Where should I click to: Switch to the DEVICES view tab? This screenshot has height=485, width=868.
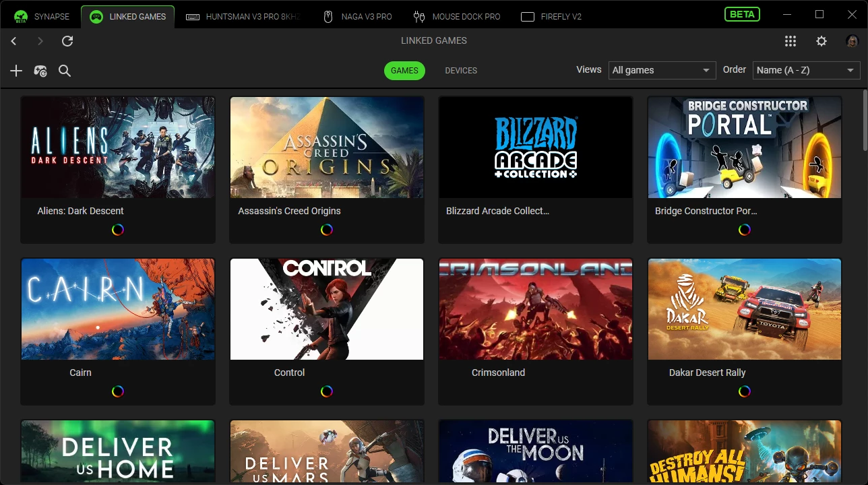pos(461,71)
